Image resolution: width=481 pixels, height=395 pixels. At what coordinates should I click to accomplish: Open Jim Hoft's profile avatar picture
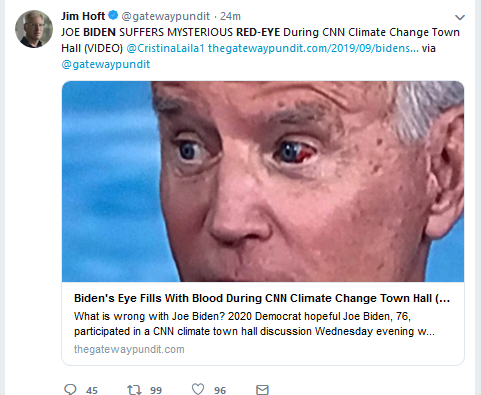[34, 29]
